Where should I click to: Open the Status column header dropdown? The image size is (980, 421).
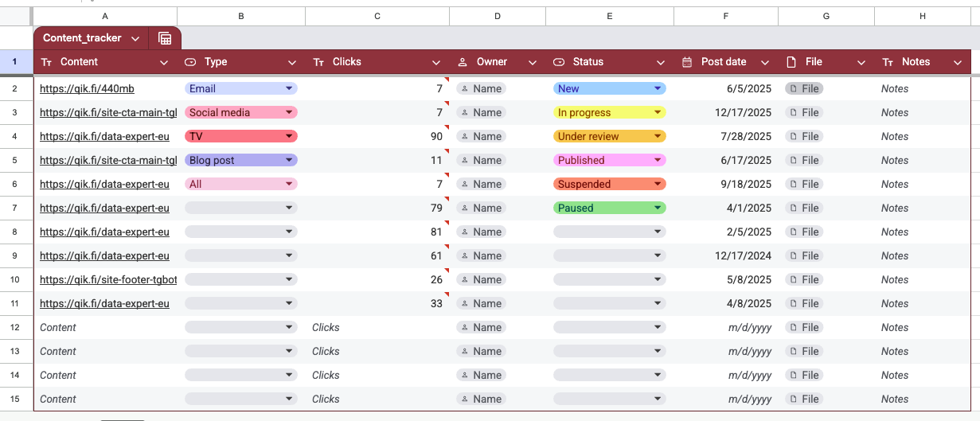(661, 62)
